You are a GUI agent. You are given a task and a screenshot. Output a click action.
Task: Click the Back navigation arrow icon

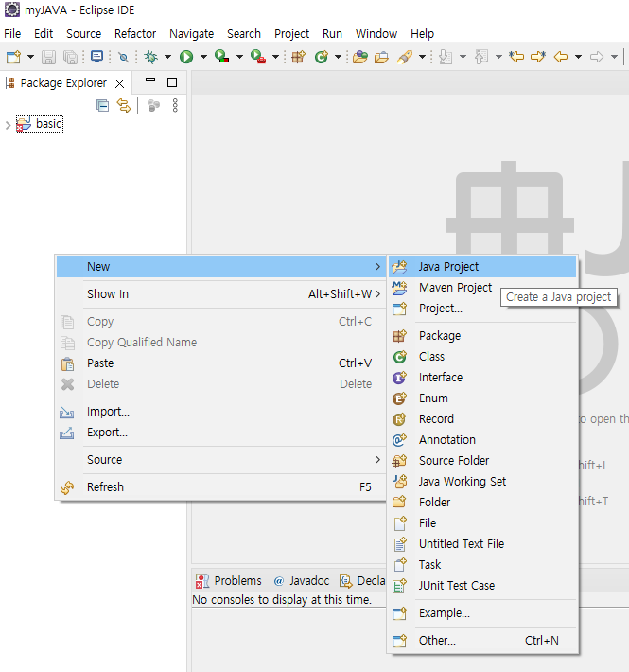[x=561, y=57]
